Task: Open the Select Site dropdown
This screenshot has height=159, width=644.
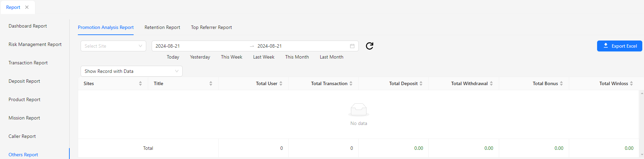Action: [113, 46]
